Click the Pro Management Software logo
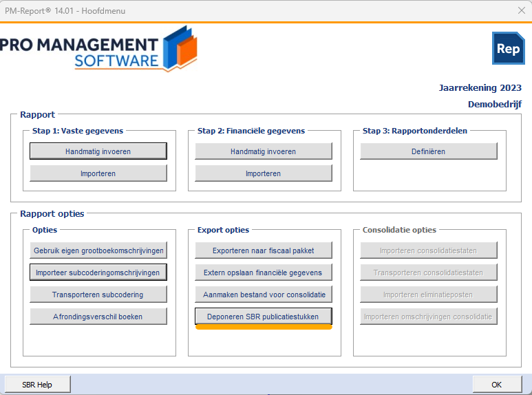Screen dimensions: 532x395 pos(98,48)
